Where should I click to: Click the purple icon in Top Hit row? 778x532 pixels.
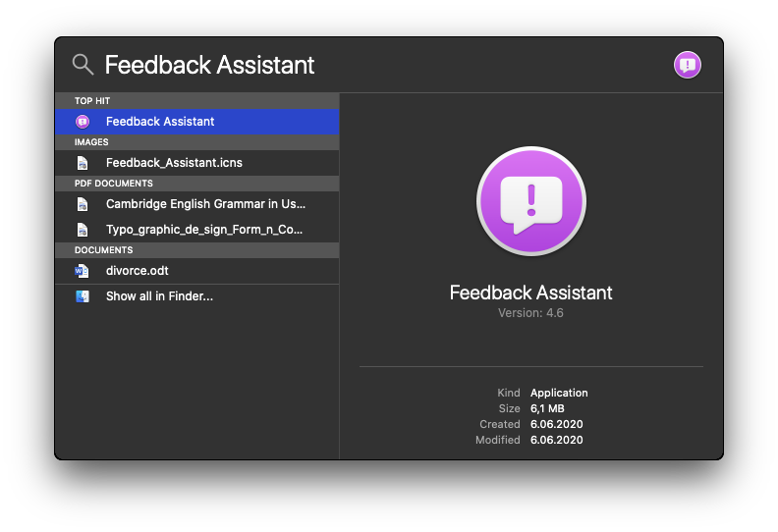[x=83, y=122]
